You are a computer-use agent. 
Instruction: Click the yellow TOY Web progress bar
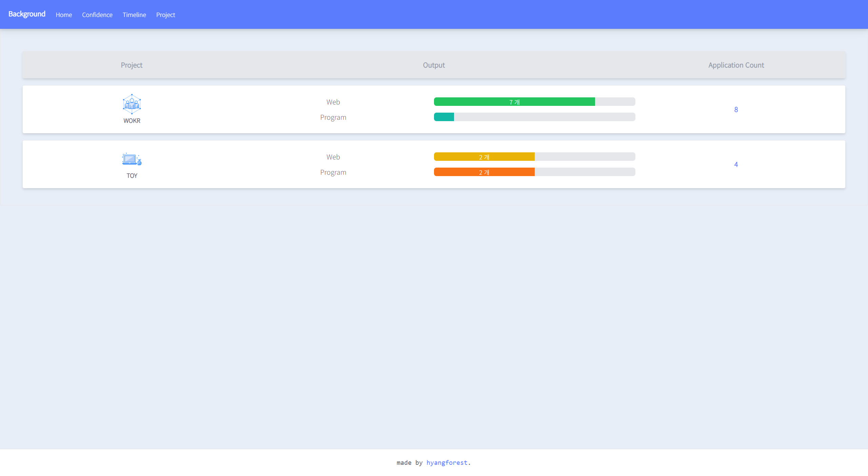coord(484,157)
